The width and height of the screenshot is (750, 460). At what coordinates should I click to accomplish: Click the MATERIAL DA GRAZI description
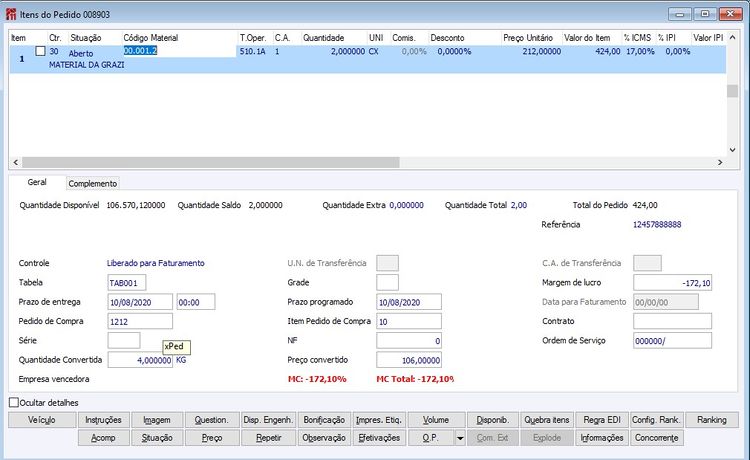click(x=87, y=65)
